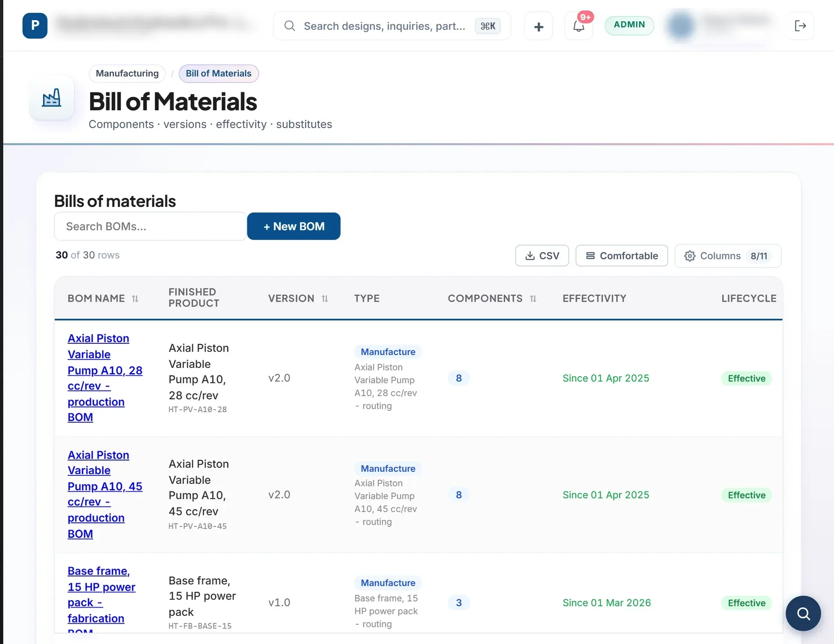Click the blue P logo icon

[35, 25]
